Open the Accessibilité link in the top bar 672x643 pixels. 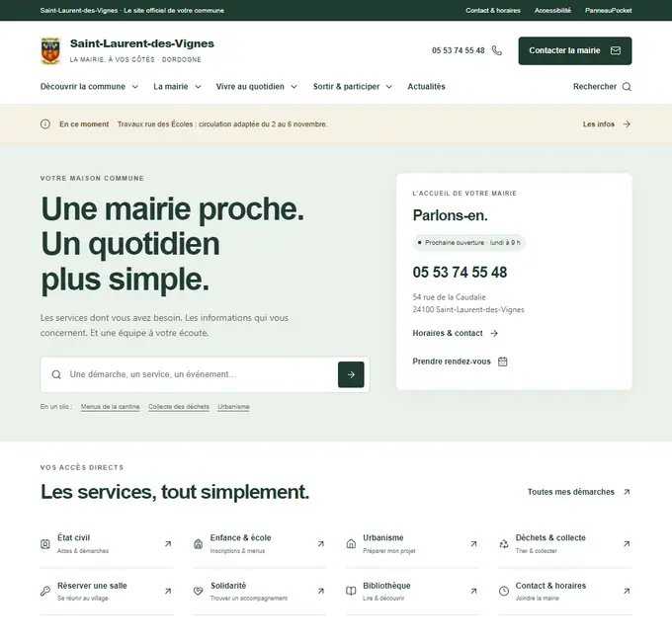pyautogui.click(x=552, y=10)
